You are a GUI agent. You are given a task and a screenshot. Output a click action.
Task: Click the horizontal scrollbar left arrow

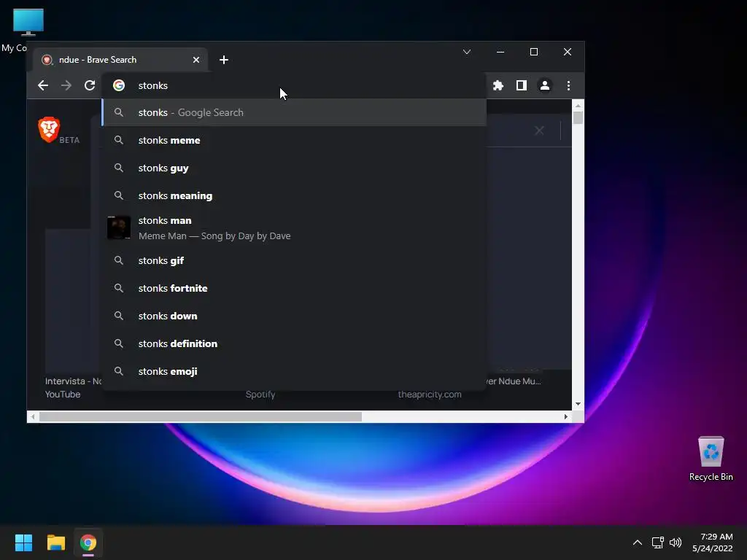pos(32,416)
